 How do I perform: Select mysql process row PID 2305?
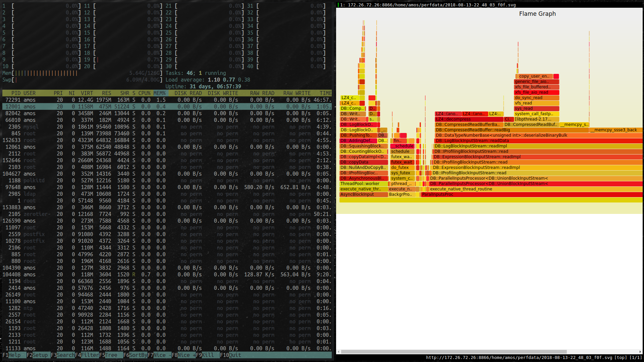tap(167, 127)
